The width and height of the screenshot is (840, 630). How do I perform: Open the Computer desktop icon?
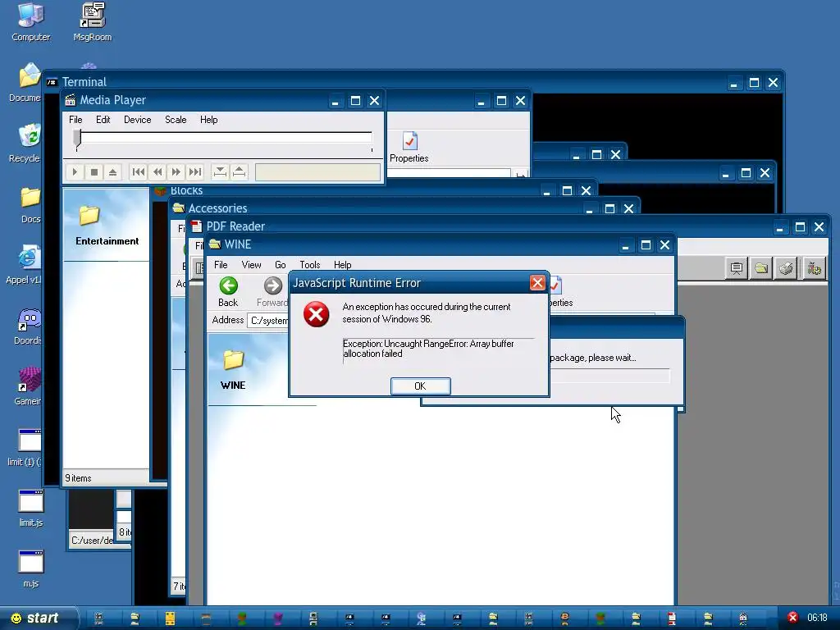tap(31, 22)
